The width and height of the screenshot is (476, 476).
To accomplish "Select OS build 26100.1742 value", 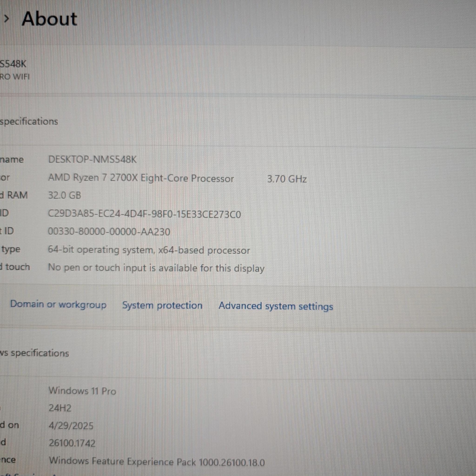I will pyautogui.click(x=72, y=443).
